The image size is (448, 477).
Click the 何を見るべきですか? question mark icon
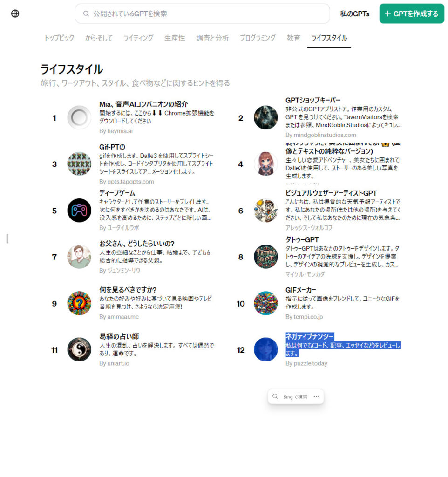[79, 303]
